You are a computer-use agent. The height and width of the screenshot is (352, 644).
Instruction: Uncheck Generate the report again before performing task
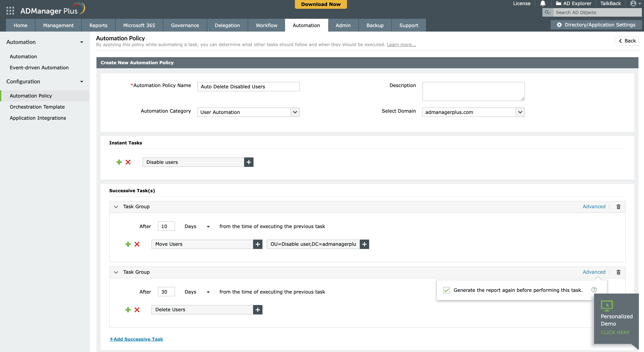pos(446,290)
